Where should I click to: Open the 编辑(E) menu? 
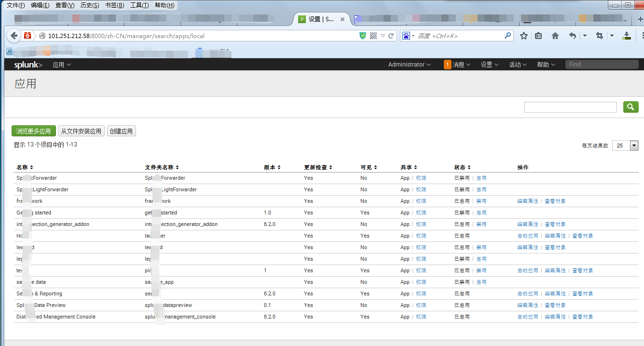pos(40,5)
